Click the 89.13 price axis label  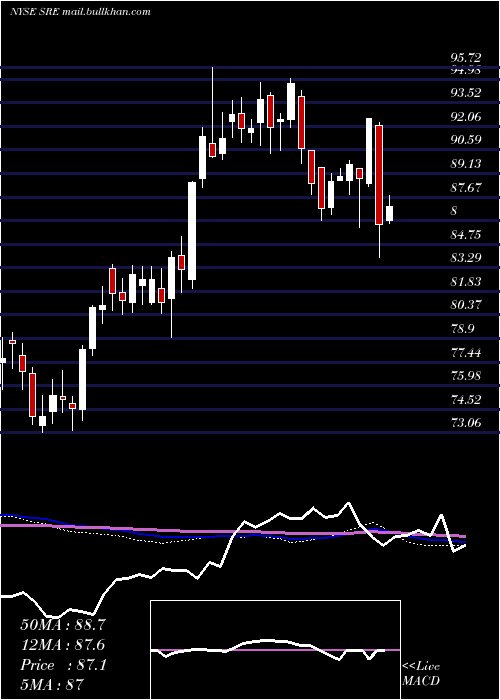tap(467, 164)
